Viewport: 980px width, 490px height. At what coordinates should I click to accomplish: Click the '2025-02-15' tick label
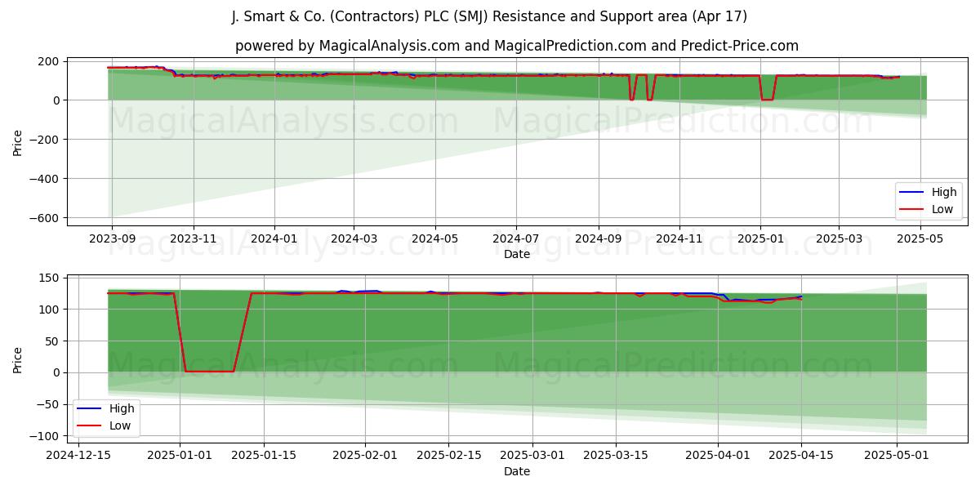(x=448, y=454)
